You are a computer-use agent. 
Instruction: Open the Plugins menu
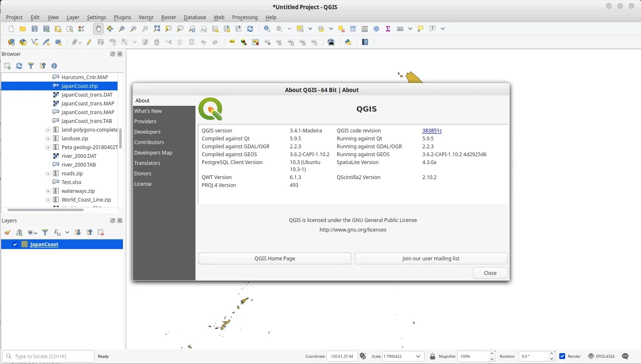(x=122, y=17)
